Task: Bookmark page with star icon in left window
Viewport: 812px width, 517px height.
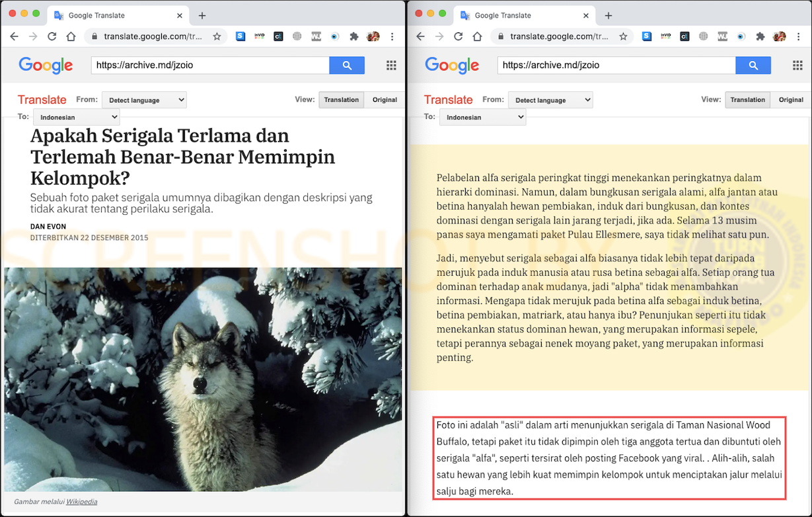Action: [x=217, y=36]
